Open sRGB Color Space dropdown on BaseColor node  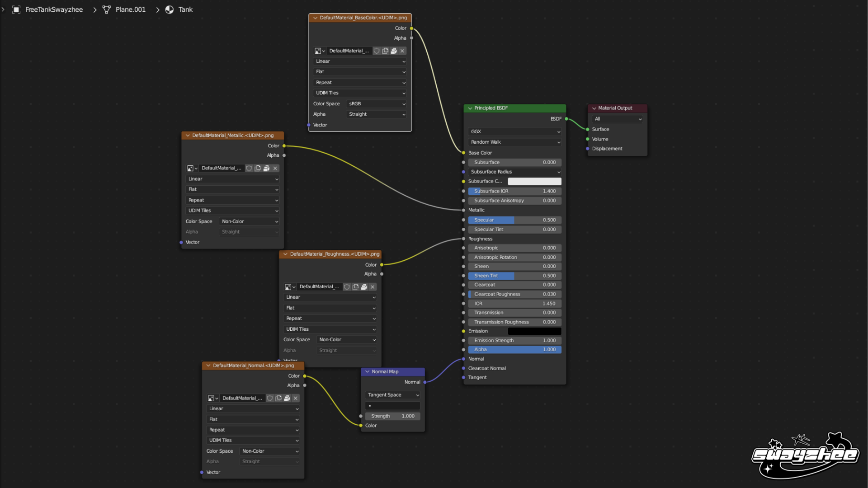coord(377,104)
